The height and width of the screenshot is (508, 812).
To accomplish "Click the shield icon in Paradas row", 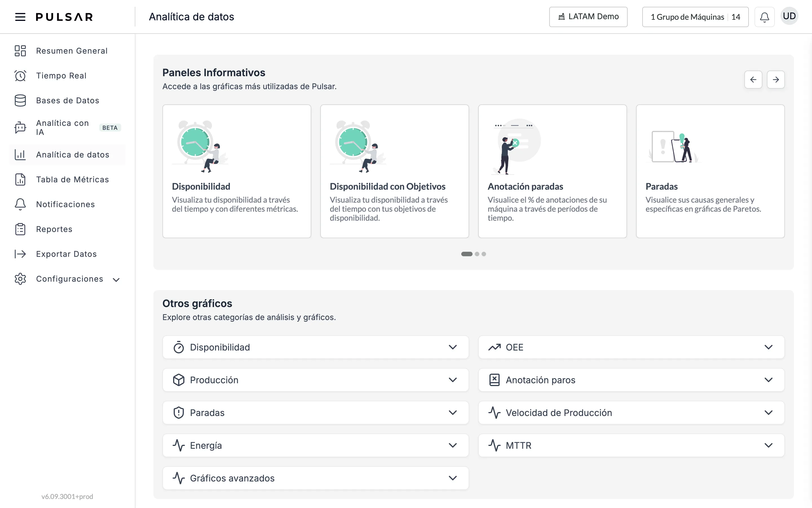I will click(x=178, y=413).
